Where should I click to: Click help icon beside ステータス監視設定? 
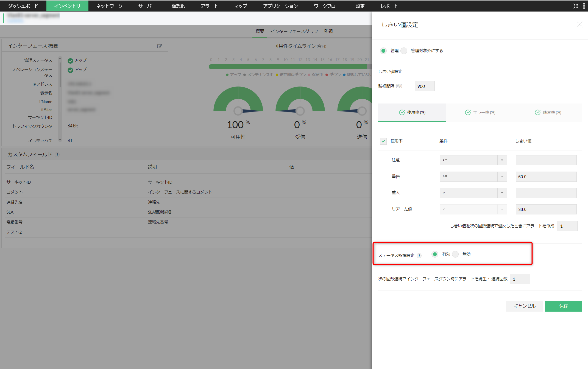coord(419,256)
